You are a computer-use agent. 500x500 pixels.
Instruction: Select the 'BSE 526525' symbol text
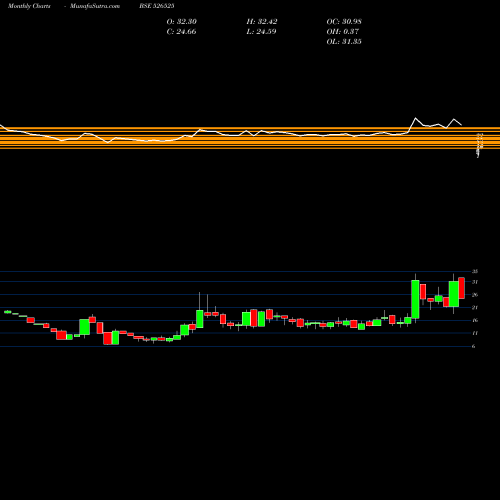coord(157,6)
